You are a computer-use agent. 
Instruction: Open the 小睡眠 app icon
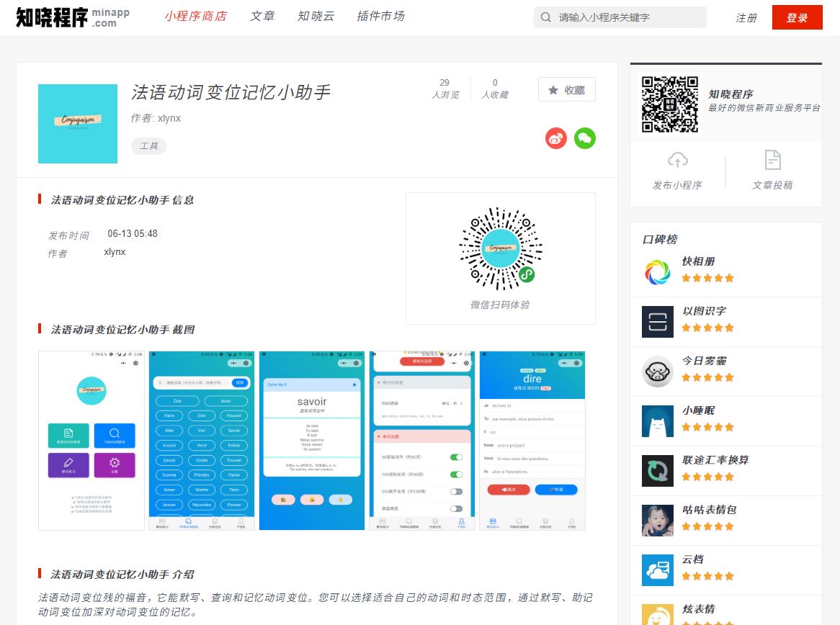[x=657, y=421]
